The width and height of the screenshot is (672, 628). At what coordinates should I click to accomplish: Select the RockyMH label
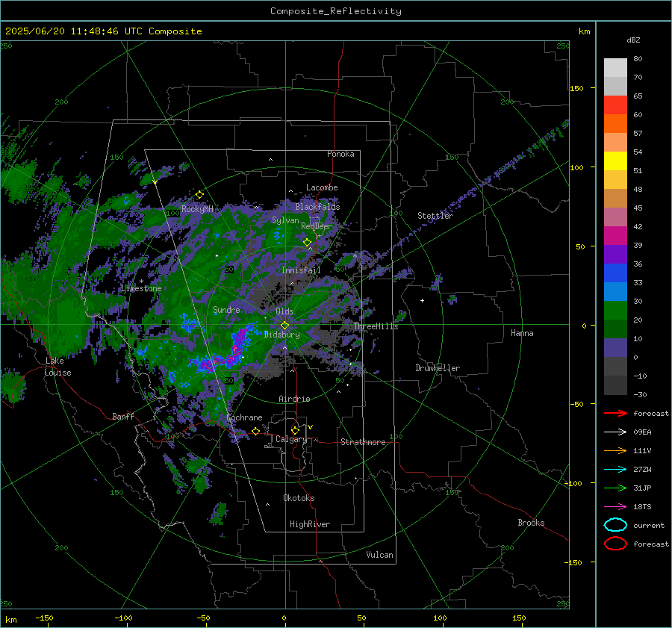197,209
